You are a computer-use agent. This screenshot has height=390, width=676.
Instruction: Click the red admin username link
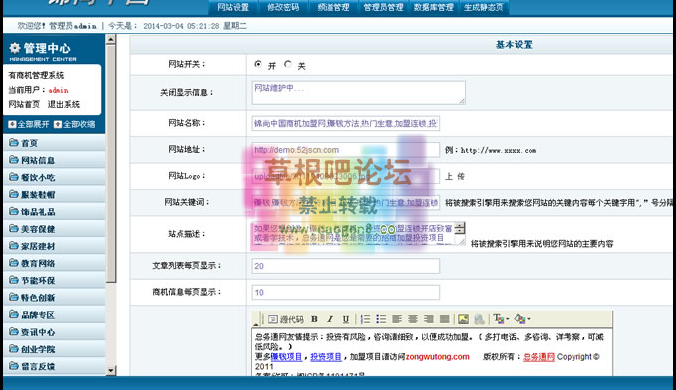click(x=58, y=90)
